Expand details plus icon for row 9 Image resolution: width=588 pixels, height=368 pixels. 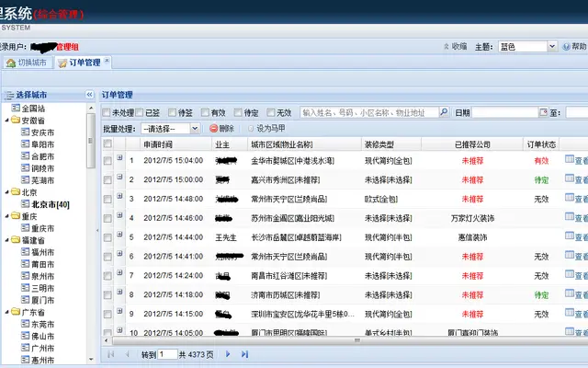point(119,311)
